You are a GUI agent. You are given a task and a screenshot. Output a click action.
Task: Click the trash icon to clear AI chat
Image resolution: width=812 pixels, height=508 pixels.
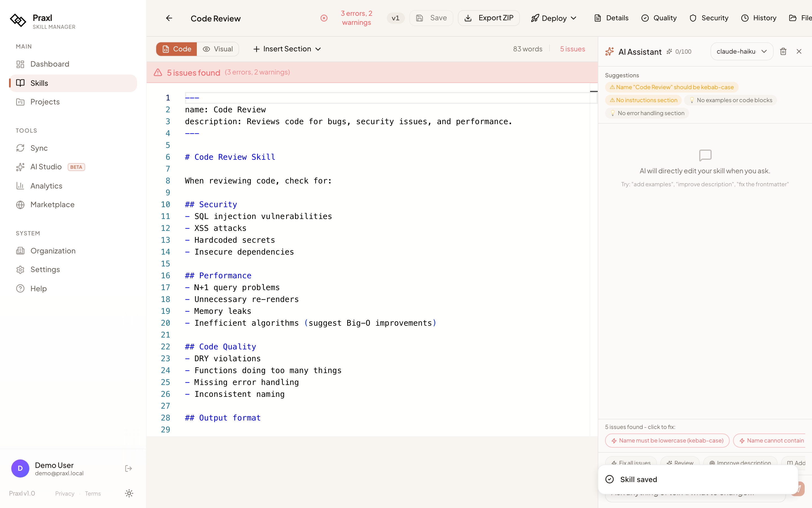pos(783,51)
